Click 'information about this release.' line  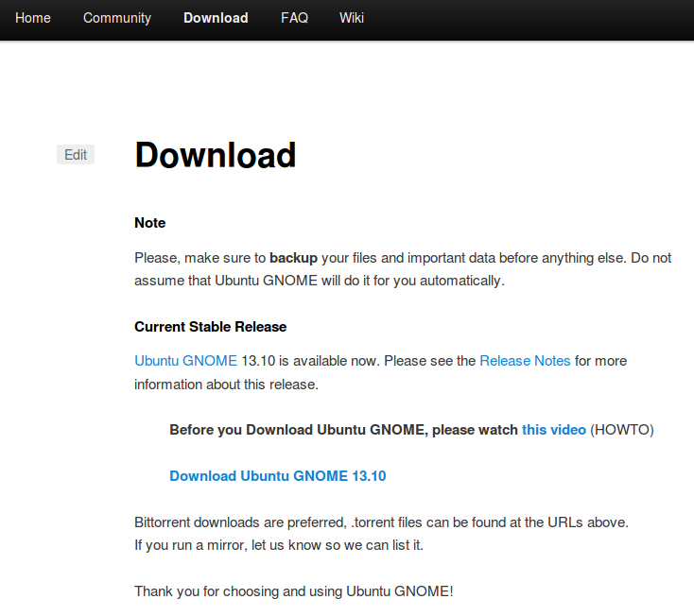pyautogui.click(x=226, y=385)
